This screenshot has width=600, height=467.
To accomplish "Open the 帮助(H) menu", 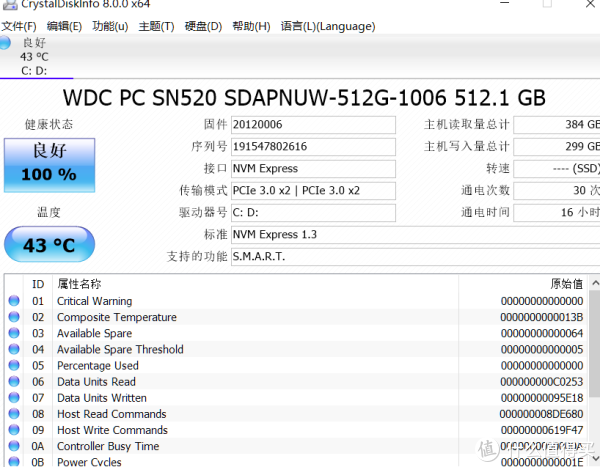I will pos(251,26).
